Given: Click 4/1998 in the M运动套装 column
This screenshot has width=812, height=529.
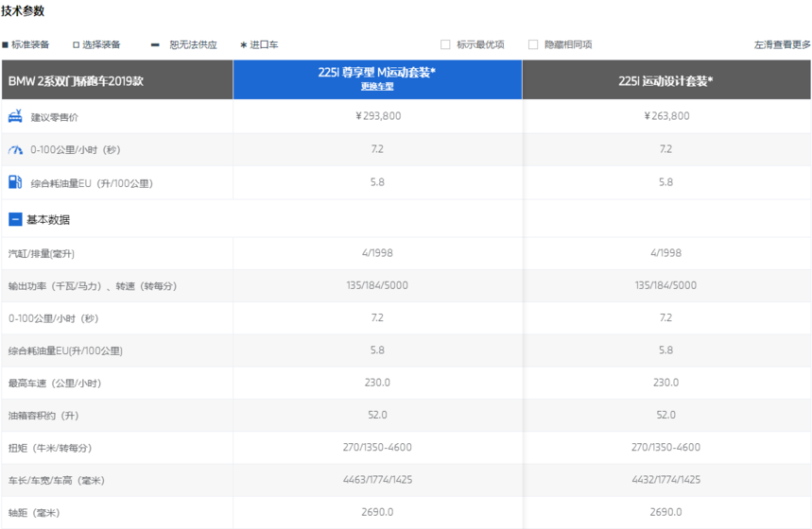Looking at the screenshot, I should click(x=377, y=252).
